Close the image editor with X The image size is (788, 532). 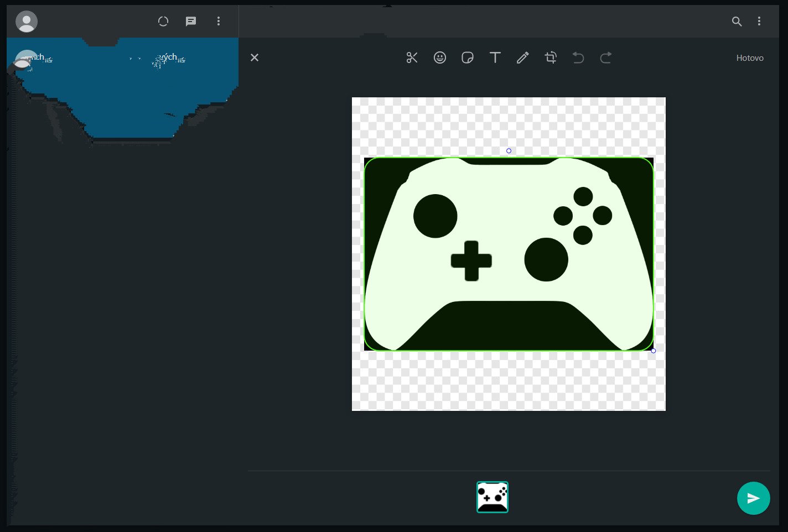pos(255,58)
